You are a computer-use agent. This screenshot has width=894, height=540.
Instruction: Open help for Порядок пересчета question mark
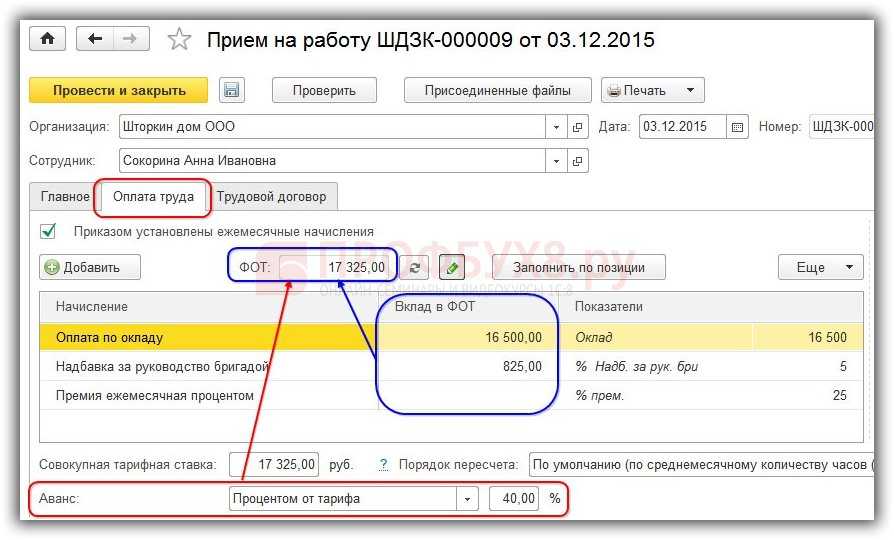tap(384, 465)
